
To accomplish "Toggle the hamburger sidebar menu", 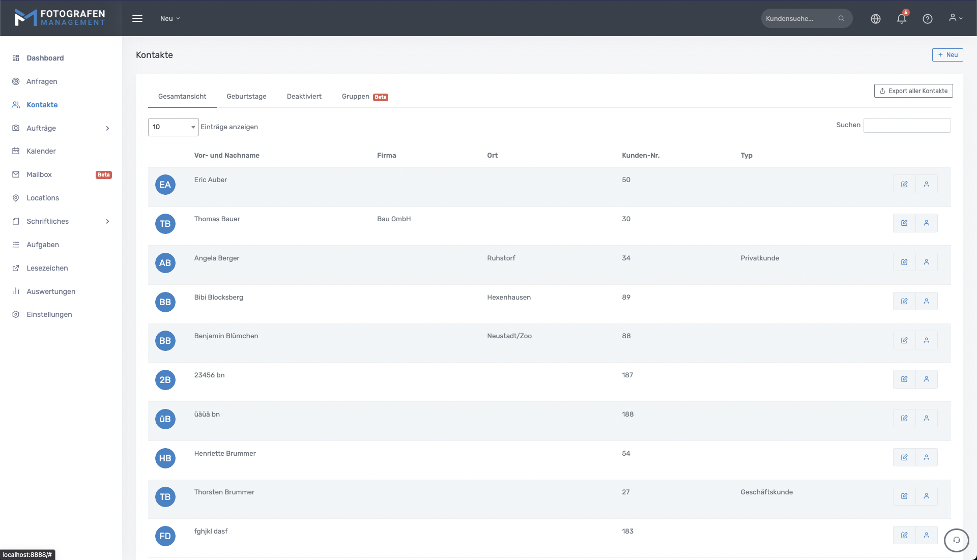I will coord(137,18).
